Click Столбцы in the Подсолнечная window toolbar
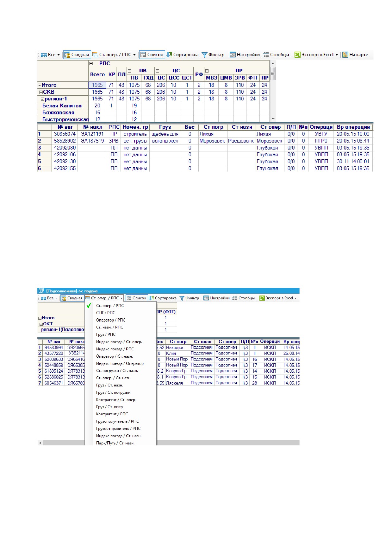Image resolution: width=392 pixels, height=555 pixels. (244, 298)
